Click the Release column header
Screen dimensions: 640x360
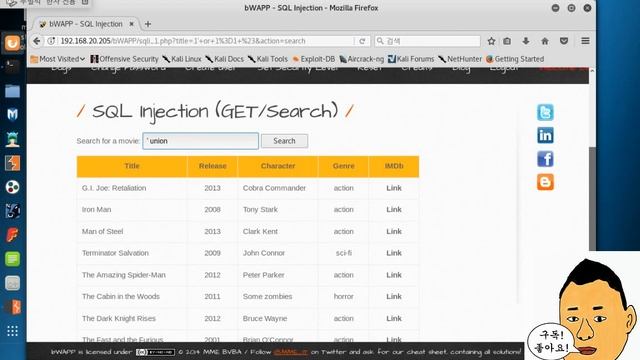click(213, 166)
